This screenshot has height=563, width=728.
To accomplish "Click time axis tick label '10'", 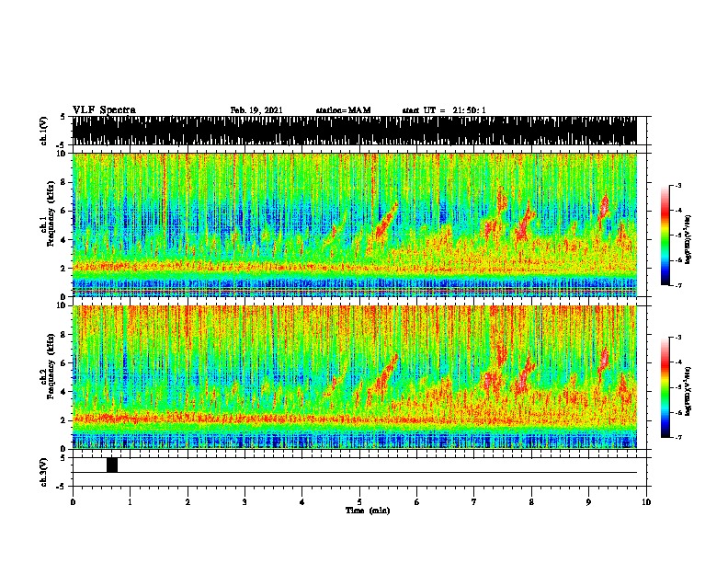I will (646, 501).
